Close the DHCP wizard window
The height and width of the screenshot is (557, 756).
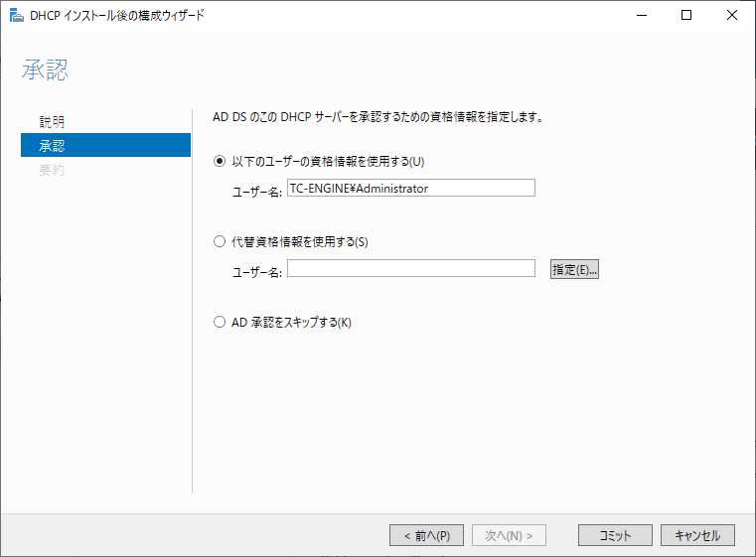click(732, 16)
